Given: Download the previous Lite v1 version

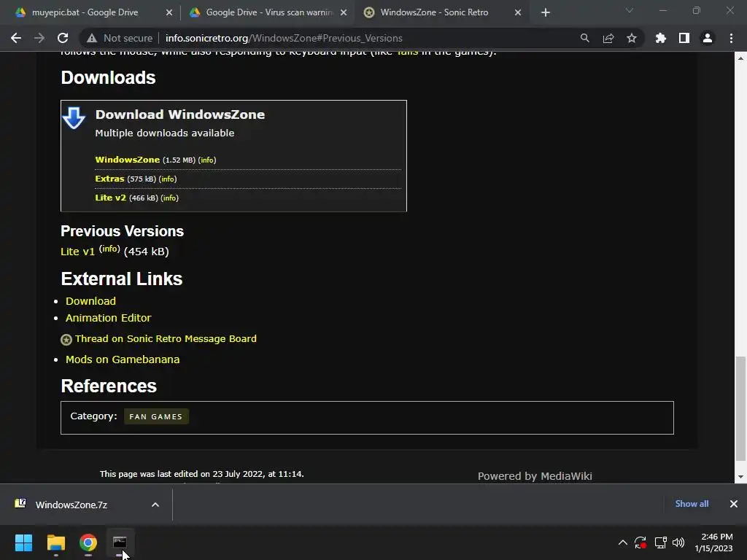Looking at the screenshot, I should pos(77,252).
